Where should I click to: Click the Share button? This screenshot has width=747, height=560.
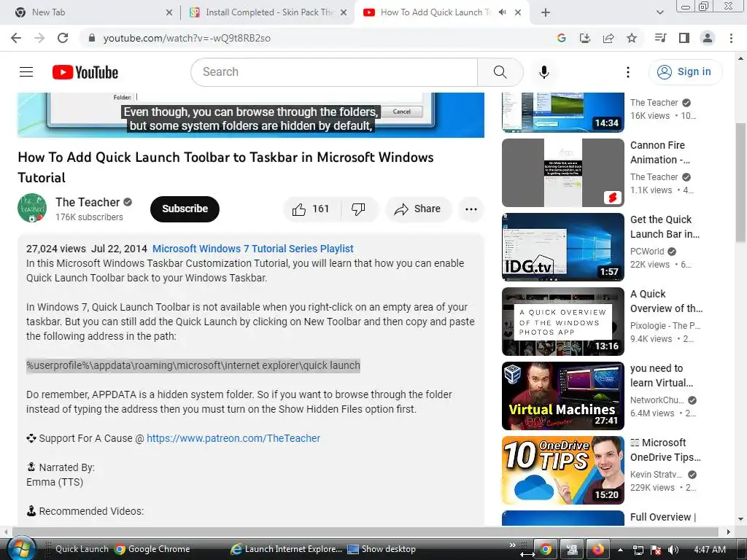pos(418,209)
